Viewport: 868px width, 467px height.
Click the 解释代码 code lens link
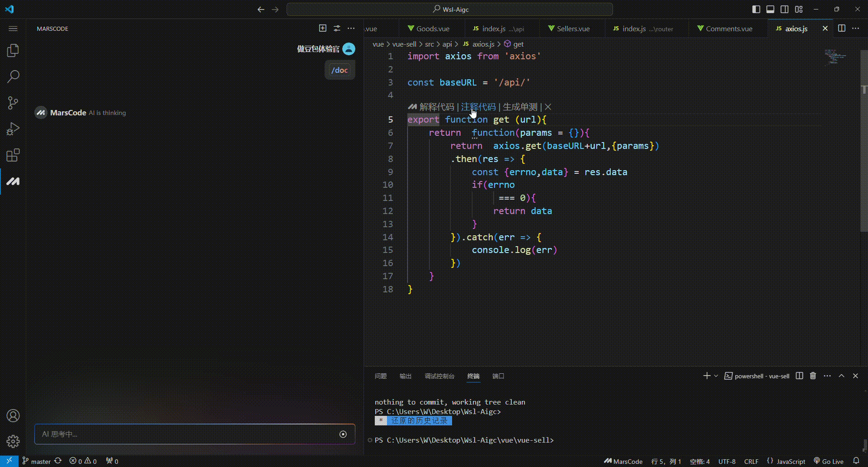pos(436,107)
